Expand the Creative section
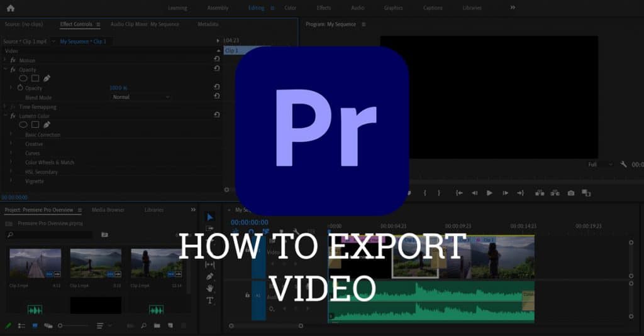The image size is (644, 336). (x=11, y=144)
